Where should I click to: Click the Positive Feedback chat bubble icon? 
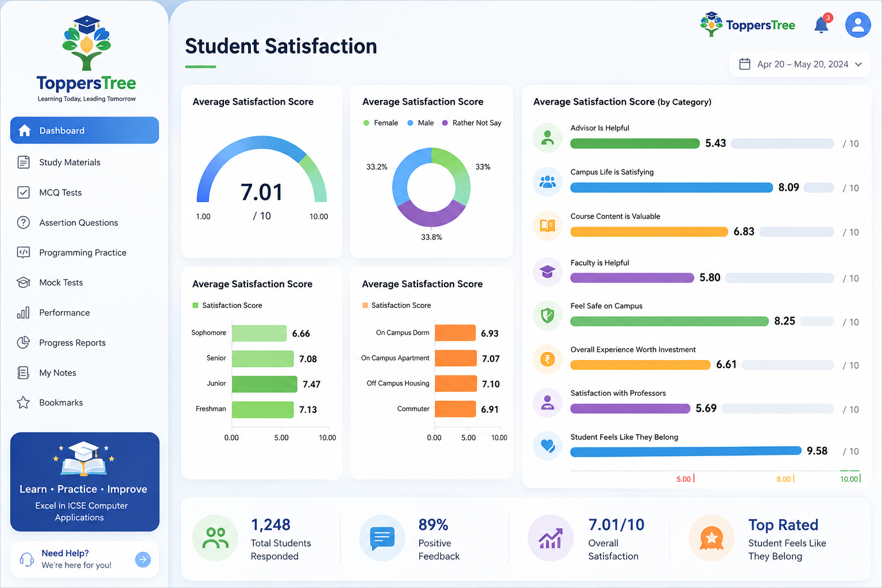pyautogui.click(x=382, y=538)
